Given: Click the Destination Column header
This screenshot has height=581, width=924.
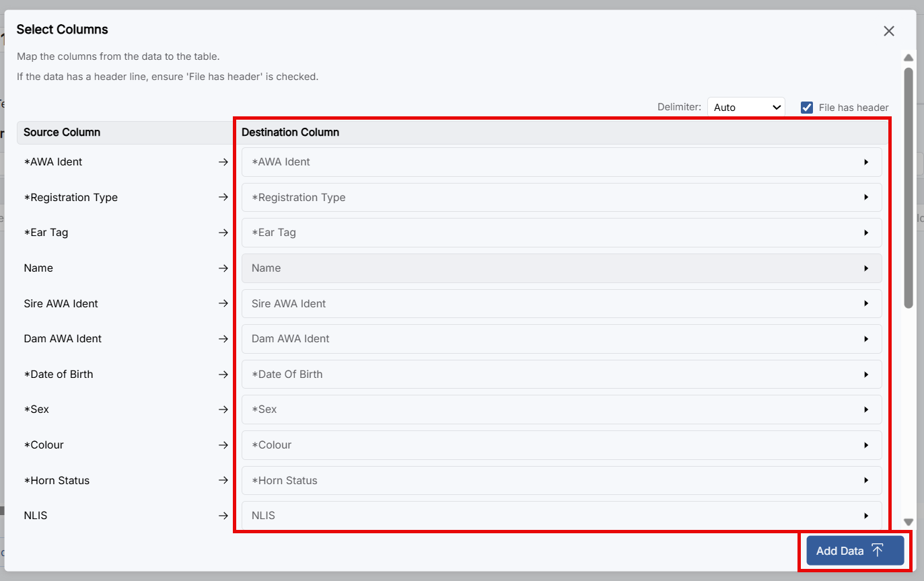Looking at the screenshot, I should (291, 132).
